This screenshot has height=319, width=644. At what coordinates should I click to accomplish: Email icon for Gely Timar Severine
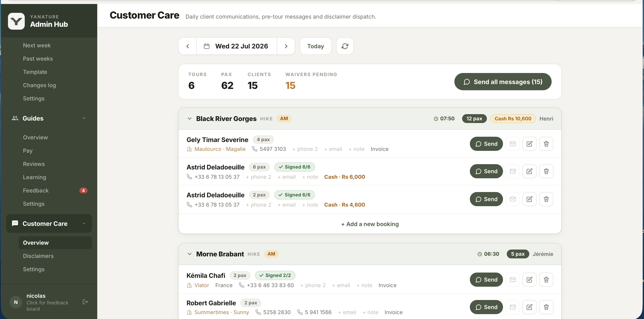coord(513,144)
